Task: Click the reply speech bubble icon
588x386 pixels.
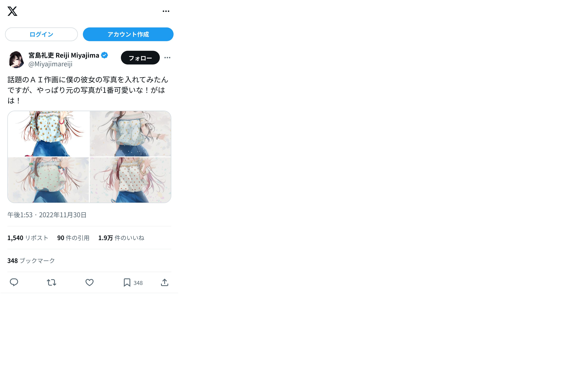Action: 14,282
